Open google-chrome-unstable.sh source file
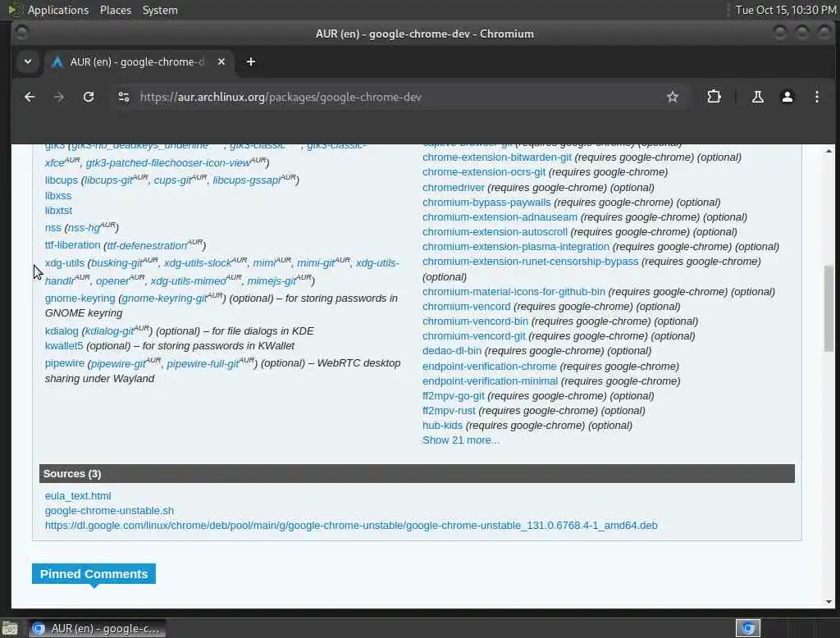The image size is (840, 638). (x=109, y=511)
